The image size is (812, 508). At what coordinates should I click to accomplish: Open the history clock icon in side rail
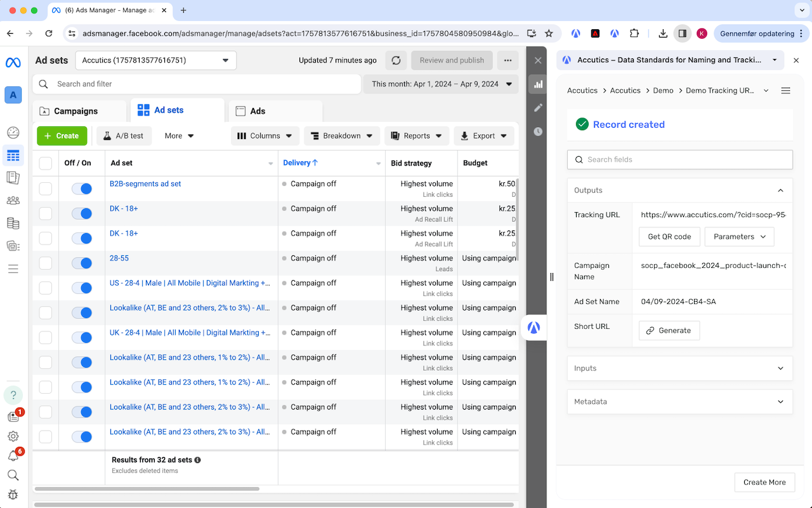(538, 131)
